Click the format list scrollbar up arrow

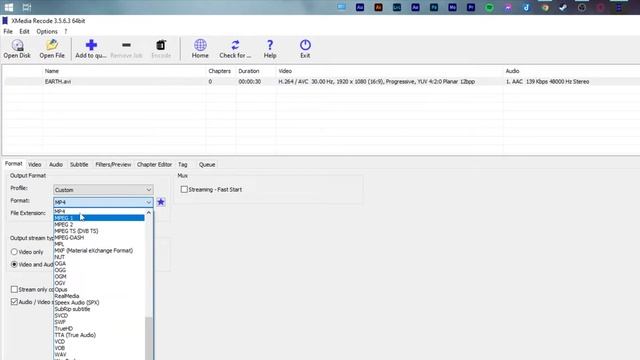click(x=149, y=213)
